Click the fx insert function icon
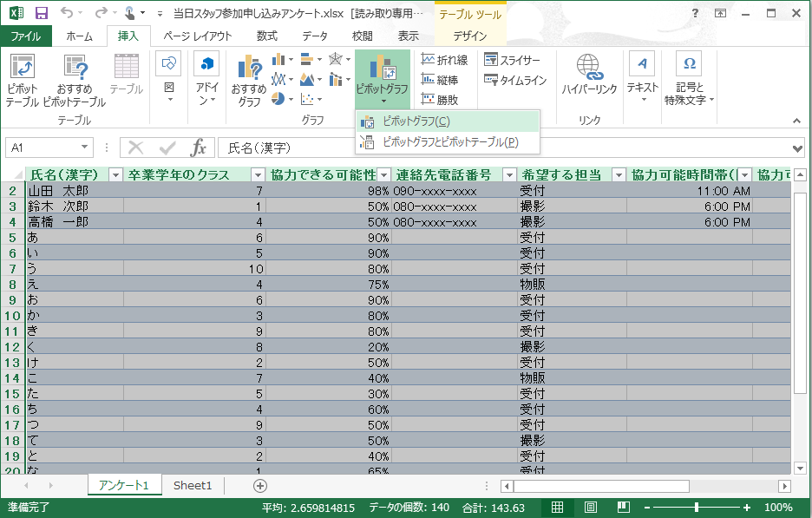Screen dimensions: 812x518 (x=198, y=148)
